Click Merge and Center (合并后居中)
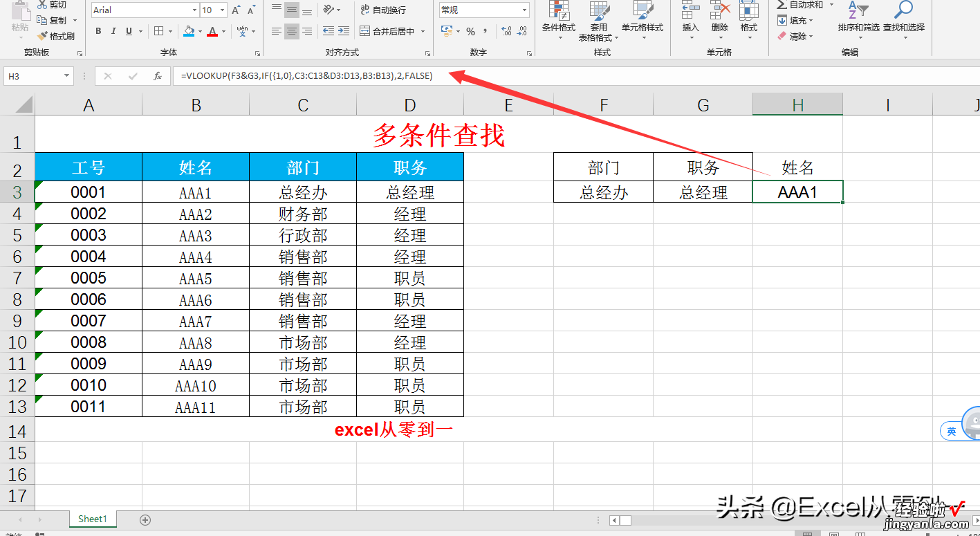Viewport: 980px width, 536px height. click(x=387, y=31)
